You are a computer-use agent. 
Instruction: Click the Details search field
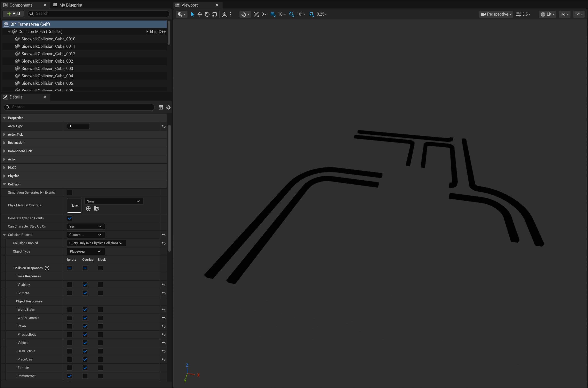(x=79, y=107)
